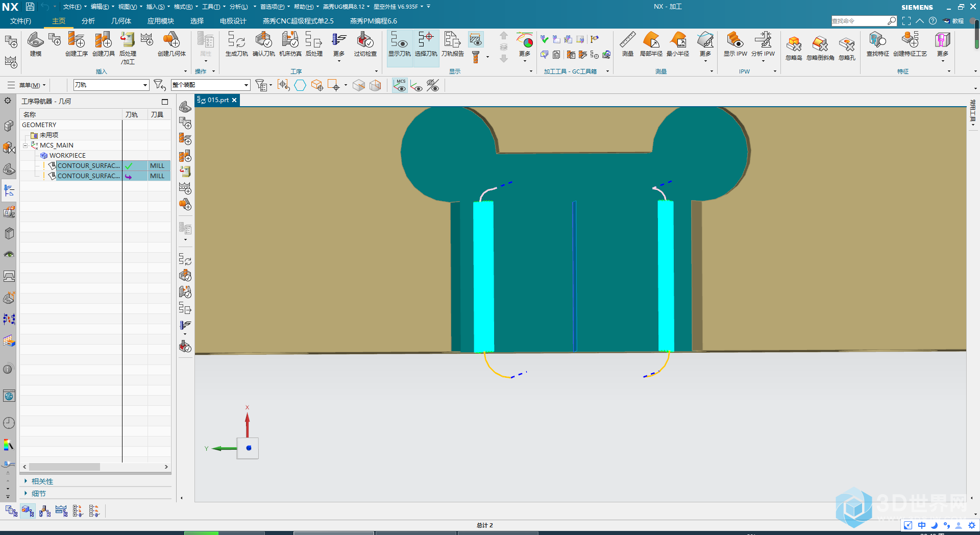Maximize the operation navigator panel checkbox
Image resolution: width=980 pixels, height=535 pixels.
[165, 102]
